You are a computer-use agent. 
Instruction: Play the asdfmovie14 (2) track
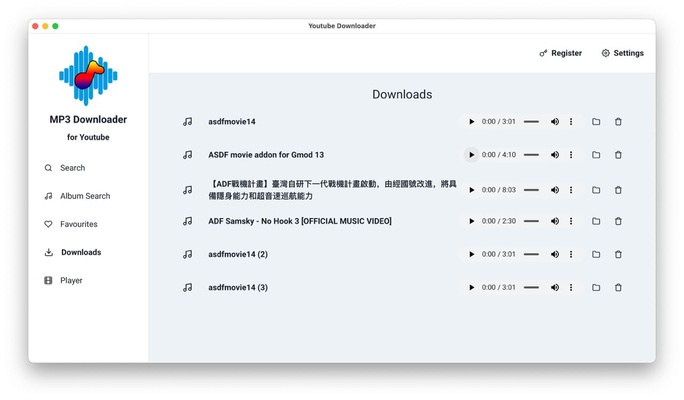(471, 254)
